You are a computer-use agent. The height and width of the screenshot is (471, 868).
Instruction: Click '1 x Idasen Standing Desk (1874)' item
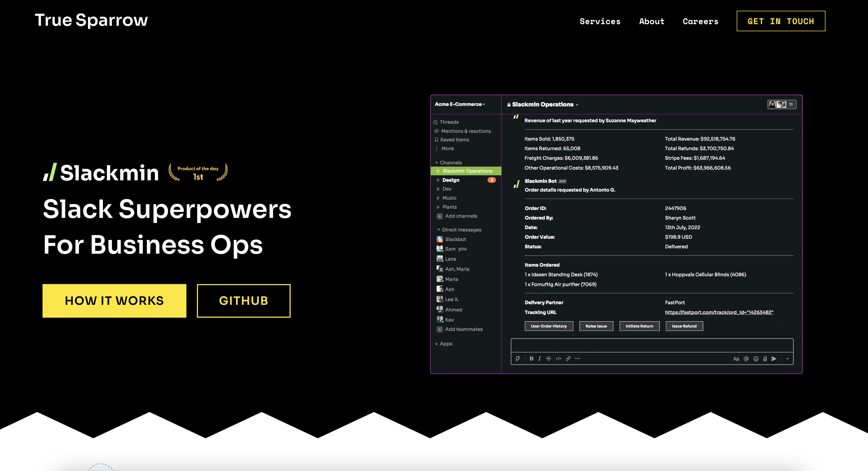(x=561, y=275)
